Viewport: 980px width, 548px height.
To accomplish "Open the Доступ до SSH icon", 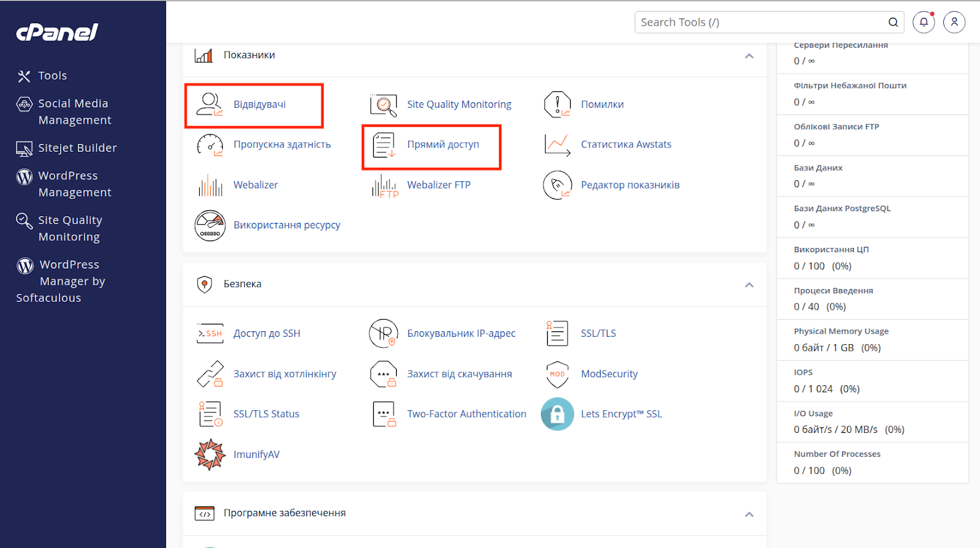I will (x=210, y=334).
